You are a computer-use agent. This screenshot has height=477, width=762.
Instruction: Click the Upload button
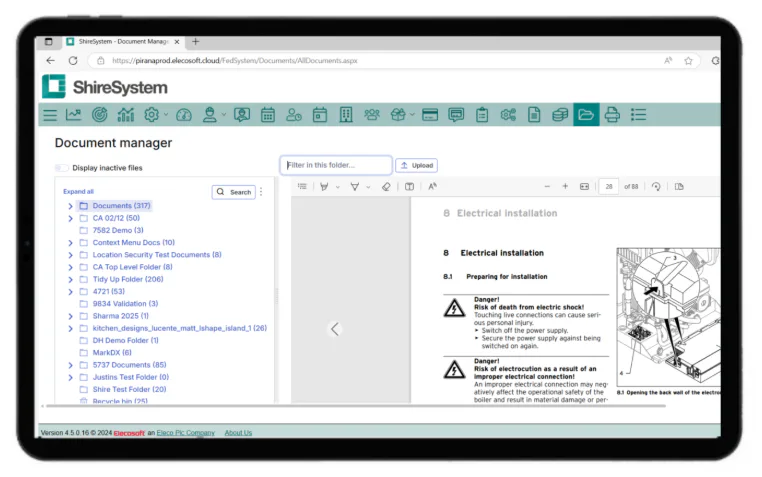coord(416,166)
